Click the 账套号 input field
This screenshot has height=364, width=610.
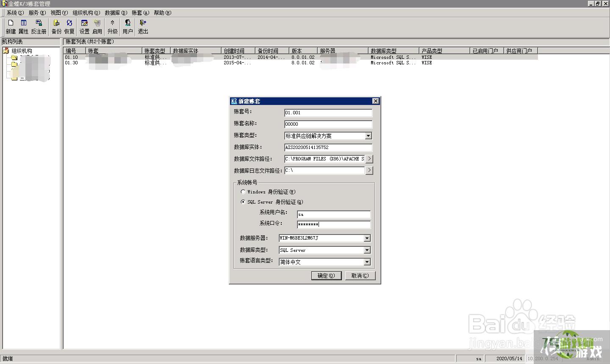[328, 113]
